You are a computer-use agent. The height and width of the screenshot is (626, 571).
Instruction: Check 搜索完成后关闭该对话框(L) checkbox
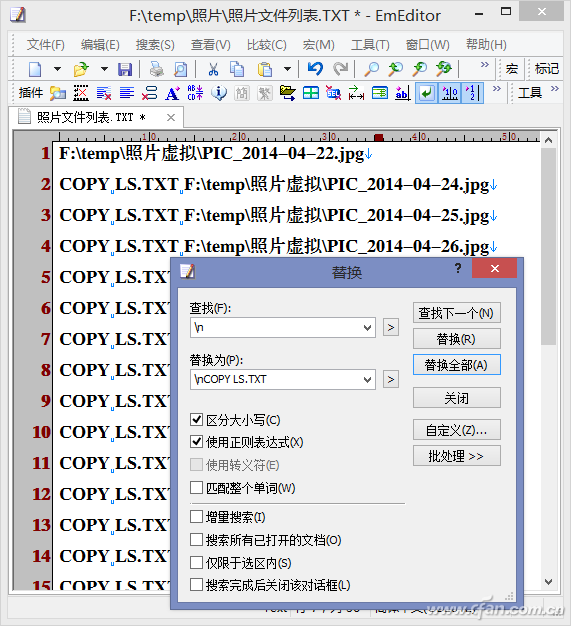click(196, 585)
